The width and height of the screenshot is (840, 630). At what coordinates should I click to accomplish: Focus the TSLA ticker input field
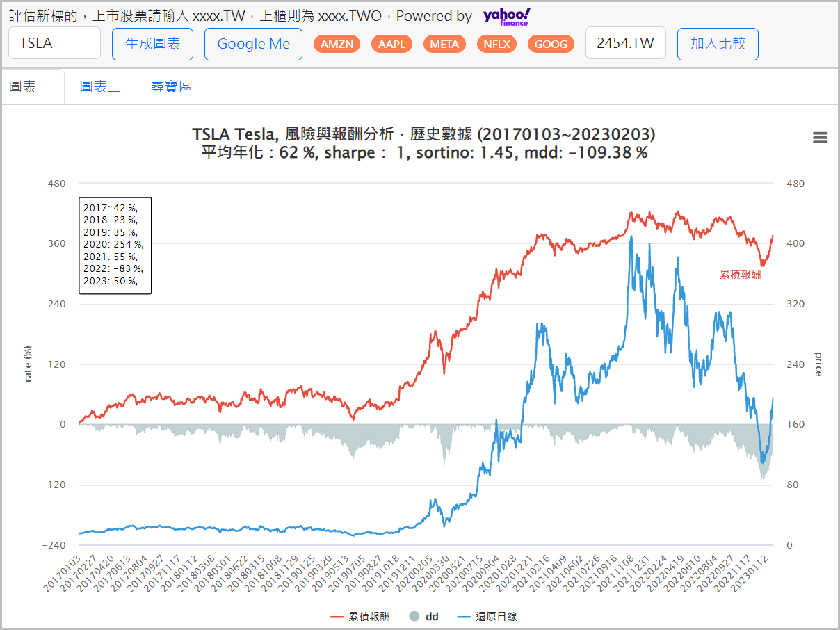54,43
